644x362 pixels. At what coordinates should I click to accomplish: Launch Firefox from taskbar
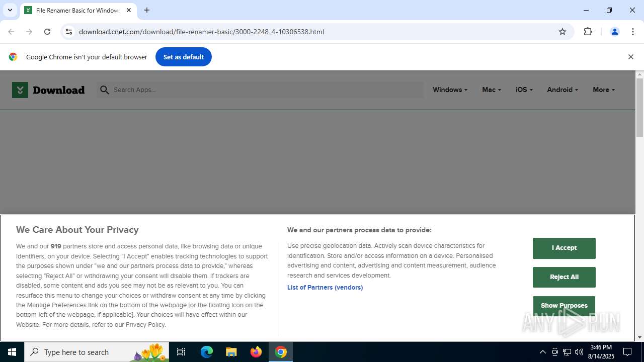(256, 352)
